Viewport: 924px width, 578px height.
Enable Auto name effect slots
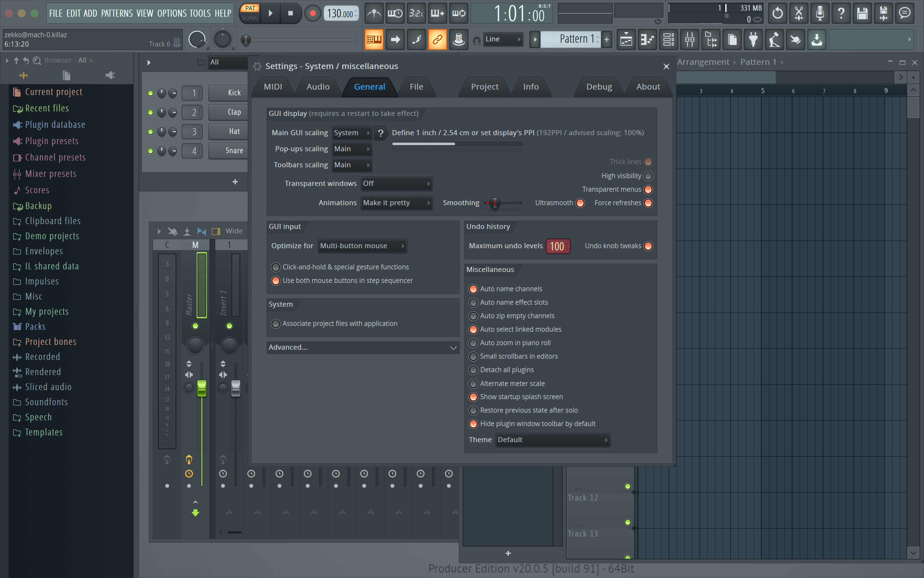pos(473,302)
